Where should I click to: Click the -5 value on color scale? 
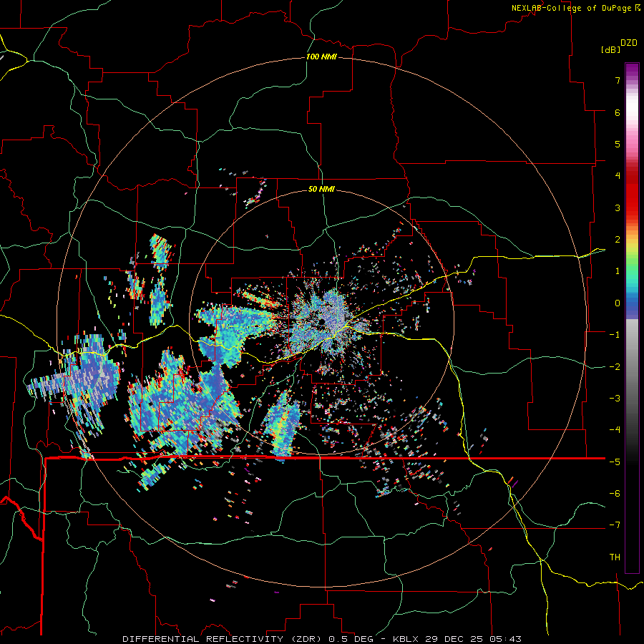tap(615, 462)
